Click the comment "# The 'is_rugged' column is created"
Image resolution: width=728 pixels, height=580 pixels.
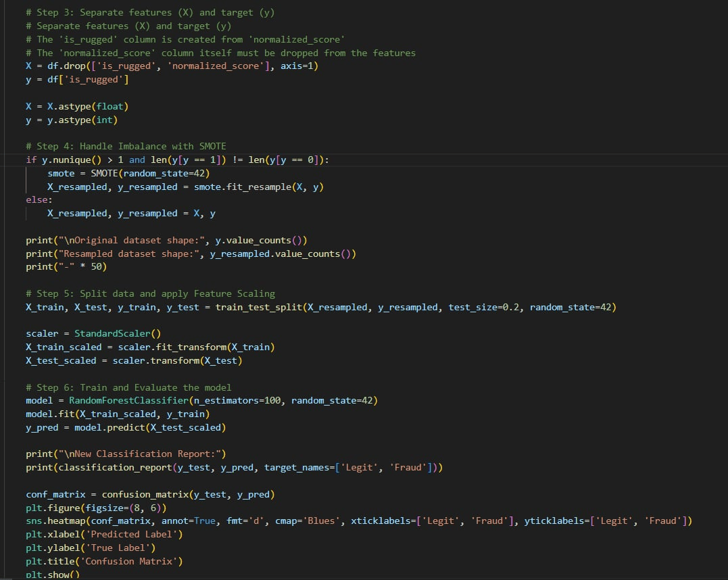185,39
